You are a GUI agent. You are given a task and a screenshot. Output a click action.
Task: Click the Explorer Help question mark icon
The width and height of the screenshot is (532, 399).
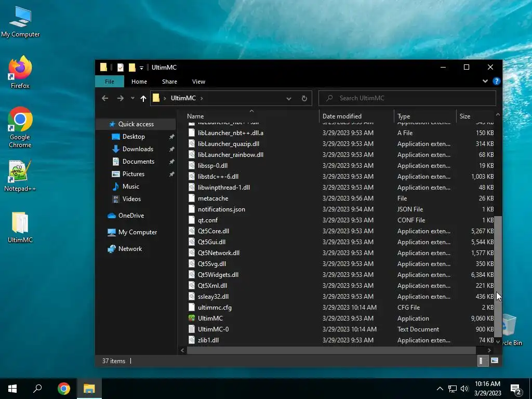click(496, 81)
